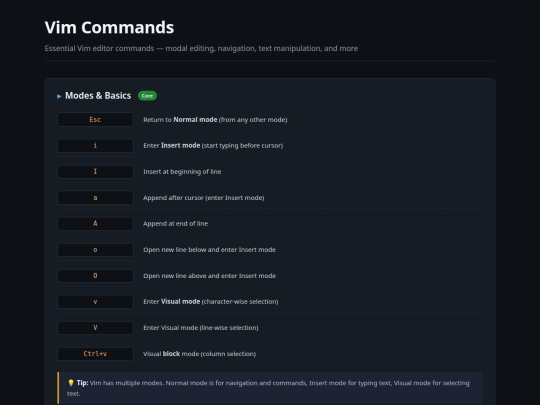Click 'Enter Visual mode (line-wise selection)' text
Screen dimensions: 540x405
[201, 328]
